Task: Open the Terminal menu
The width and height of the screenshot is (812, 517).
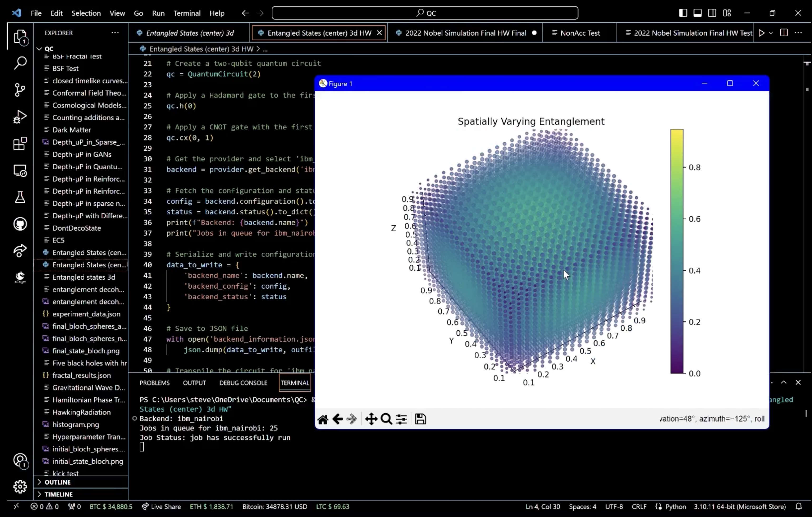Action: point(187,13)
